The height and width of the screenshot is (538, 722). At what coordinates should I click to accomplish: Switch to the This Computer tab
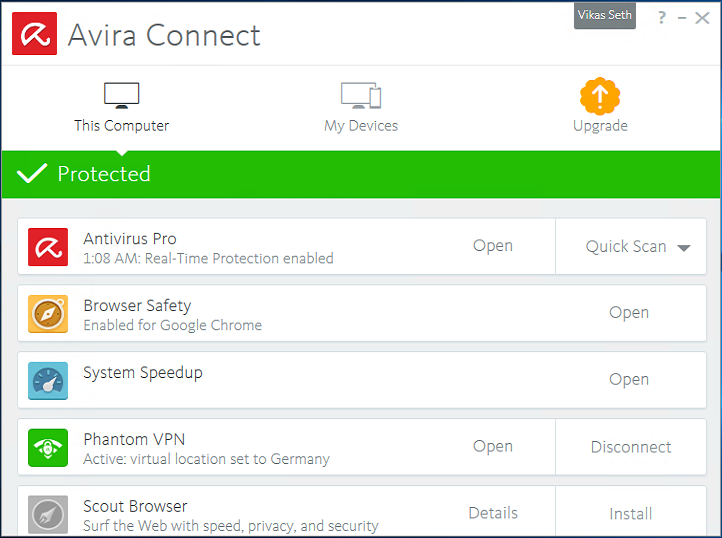tap(121, 108)
